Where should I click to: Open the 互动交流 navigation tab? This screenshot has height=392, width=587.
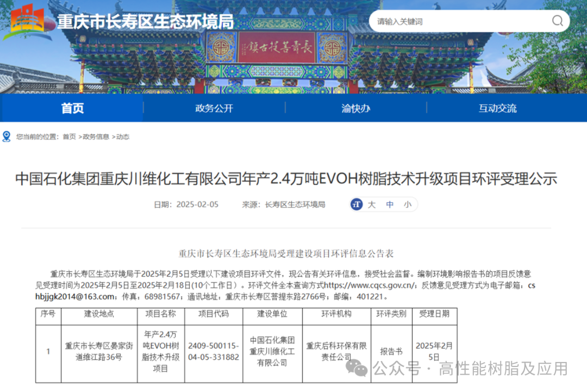pyautogui.click(x=497, y=108)
